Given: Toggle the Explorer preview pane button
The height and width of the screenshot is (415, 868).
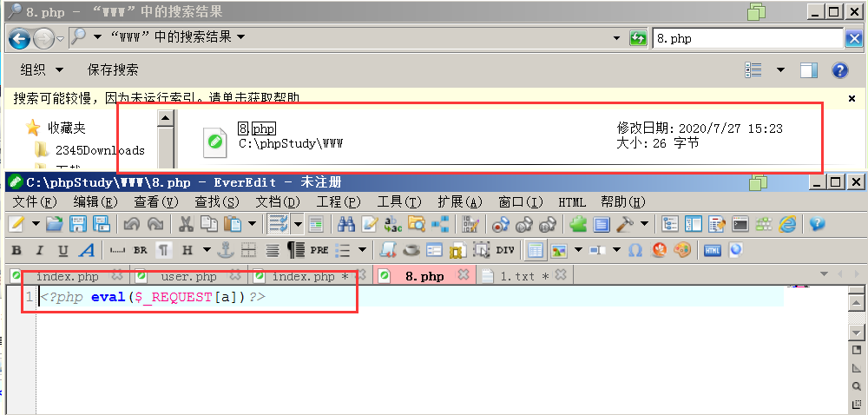Looking at the screenshot, I should 809,69.
